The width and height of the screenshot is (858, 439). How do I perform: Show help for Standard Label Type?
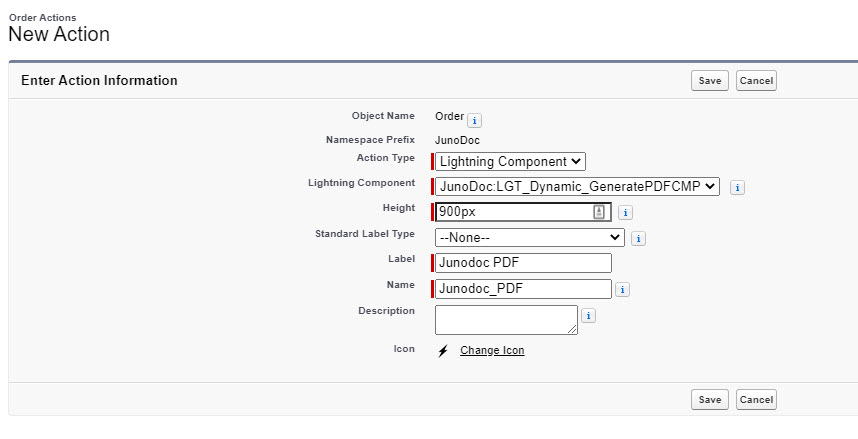[x=638, y=239]
